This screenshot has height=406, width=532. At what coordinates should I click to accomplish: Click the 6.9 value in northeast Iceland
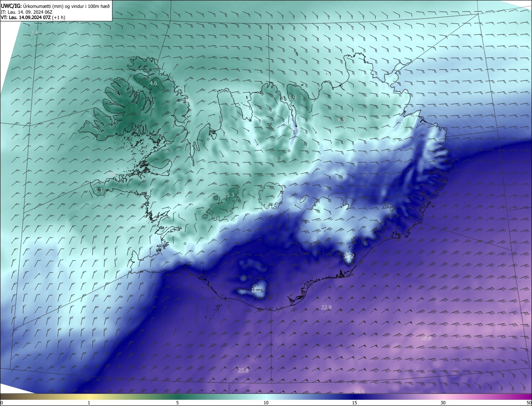[x=342, y=120]
